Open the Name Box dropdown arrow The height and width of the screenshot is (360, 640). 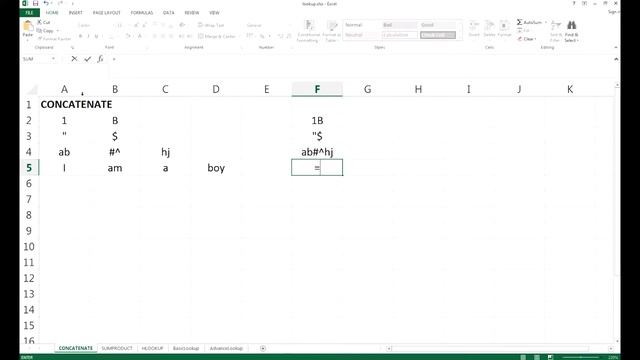coord(53,59)
